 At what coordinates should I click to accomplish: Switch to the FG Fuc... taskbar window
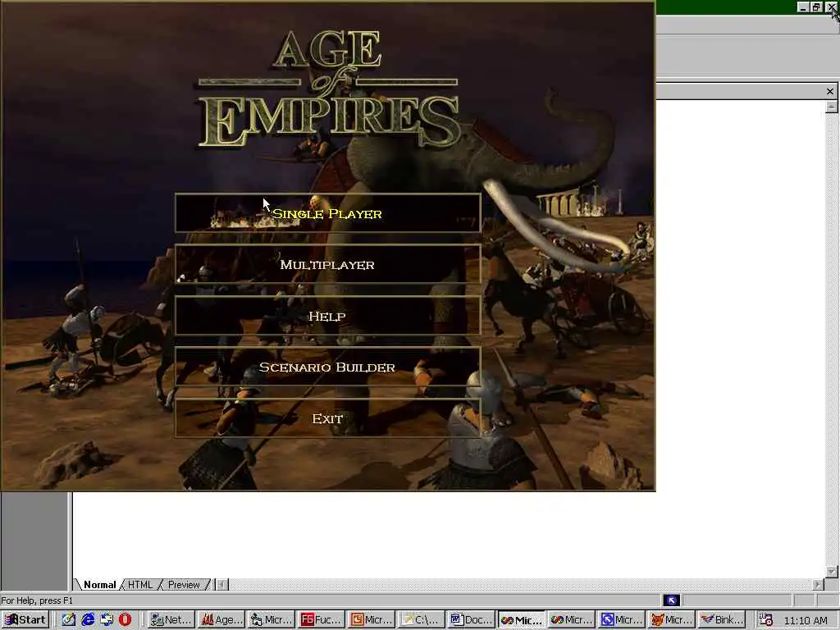pos(321,620)
